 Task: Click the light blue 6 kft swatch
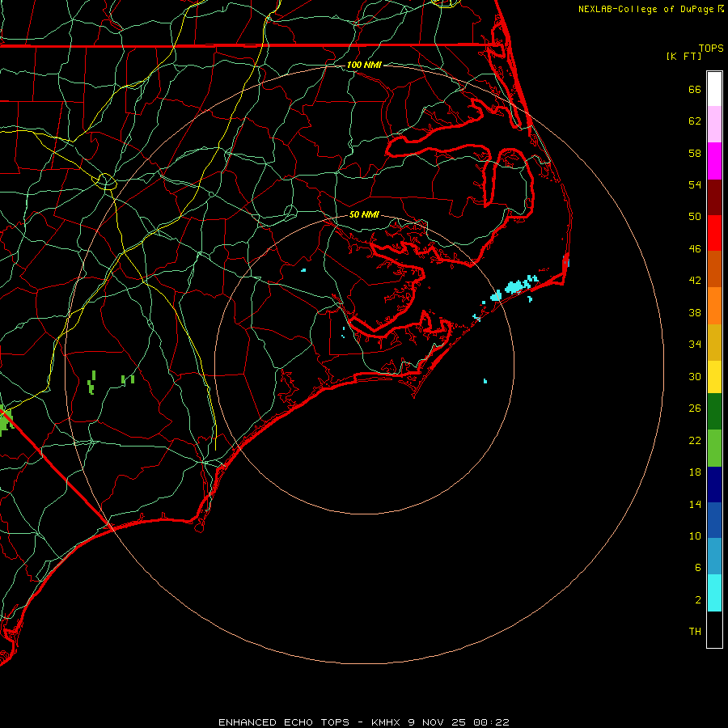coord(714,557)
